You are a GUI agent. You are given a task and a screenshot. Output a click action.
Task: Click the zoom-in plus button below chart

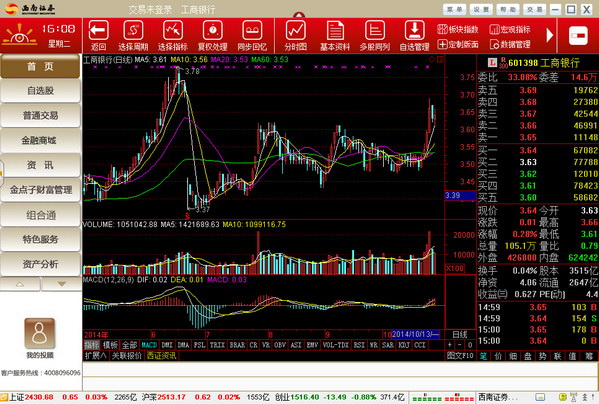pos(450,345)
